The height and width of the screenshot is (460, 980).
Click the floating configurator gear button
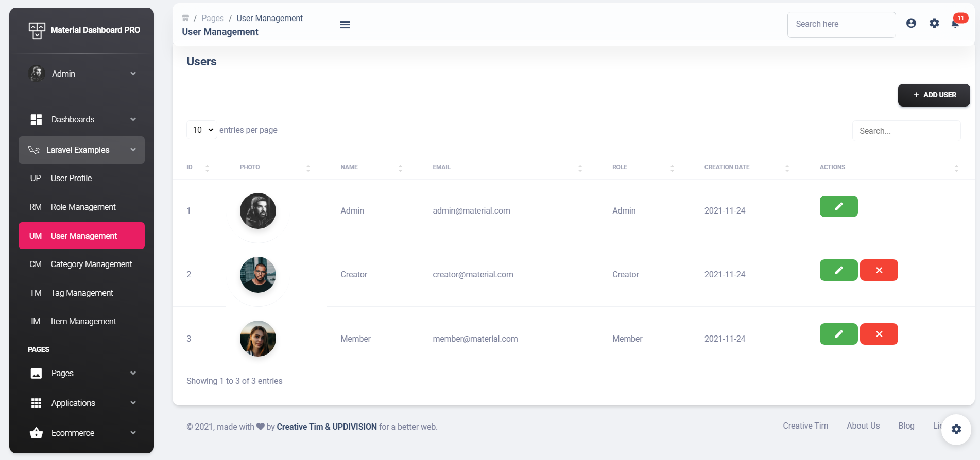coord(956,429)
